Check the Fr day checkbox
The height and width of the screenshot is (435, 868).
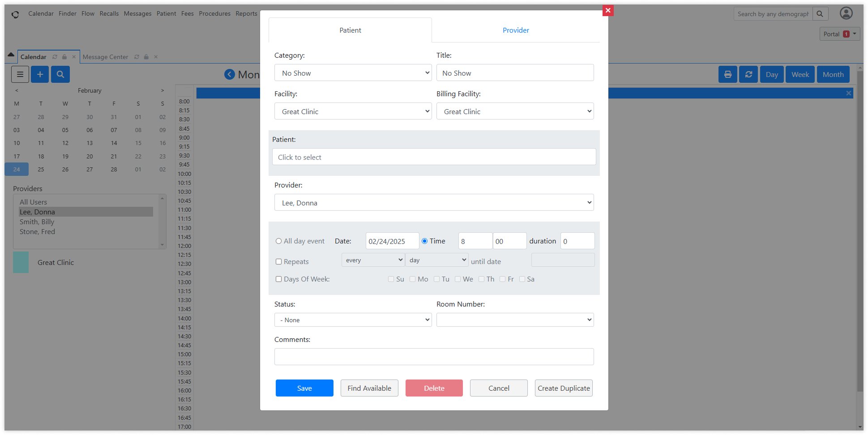[x=502, y=279]
